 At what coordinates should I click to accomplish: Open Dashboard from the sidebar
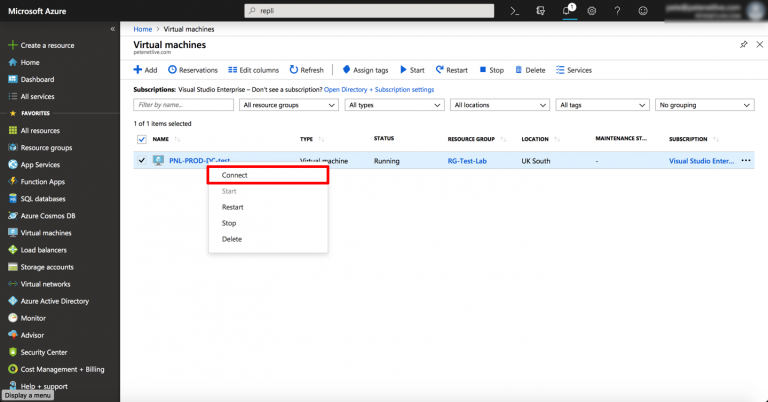pyautogui.click(x=31, y=79)
